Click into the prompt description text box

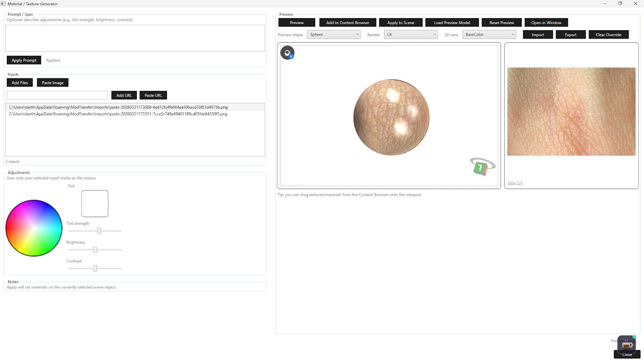135,38
